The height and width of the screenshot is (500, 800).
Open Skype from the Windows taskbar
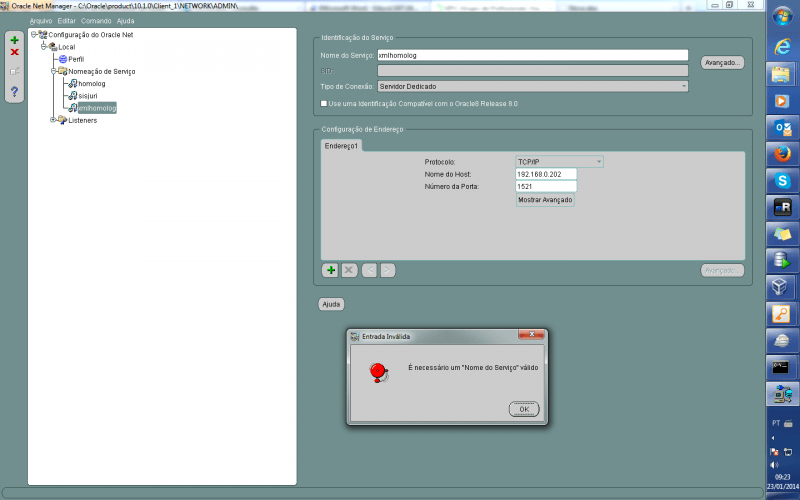pos(780,181)
